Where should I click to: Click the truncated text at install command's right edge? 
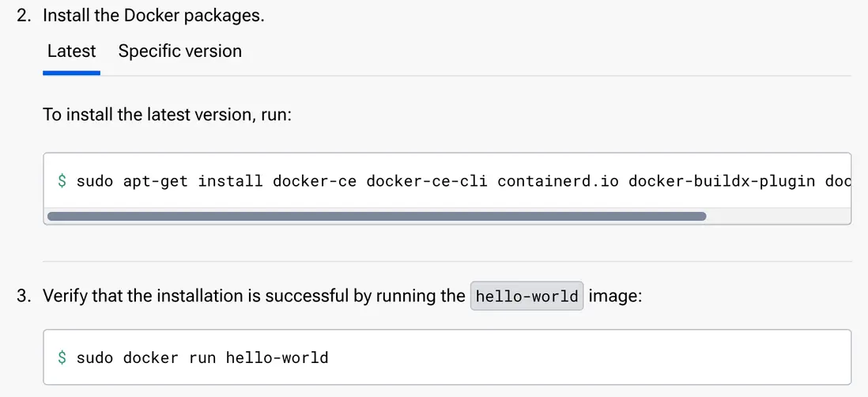(x=837, y=181)
